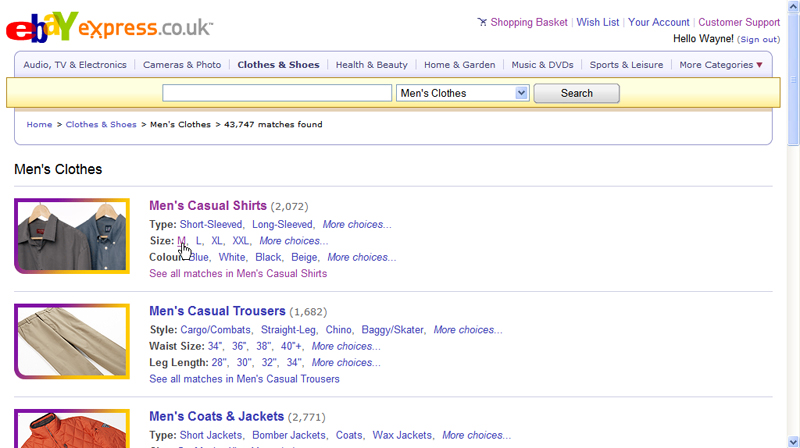Viewport: 800px width, 448px height.
Task: Filter shirts by colour Black
Action: [x=268, y=257]
